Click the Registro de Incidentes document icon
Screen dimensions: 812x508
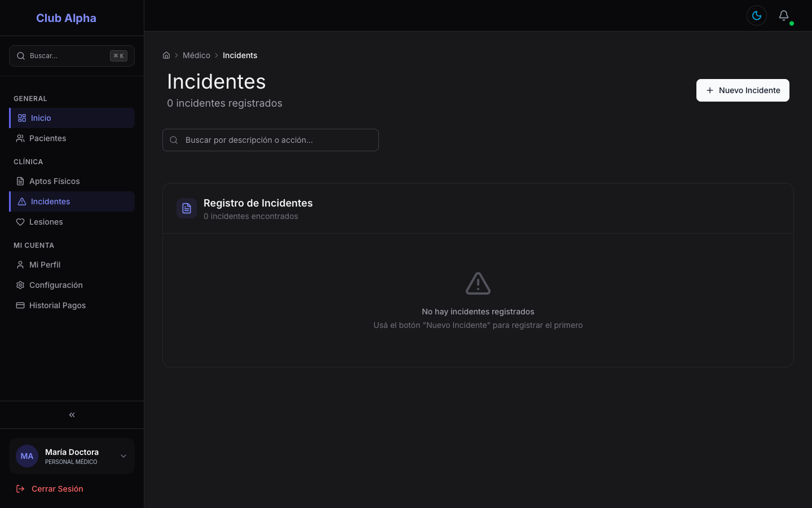click(187, 208)
